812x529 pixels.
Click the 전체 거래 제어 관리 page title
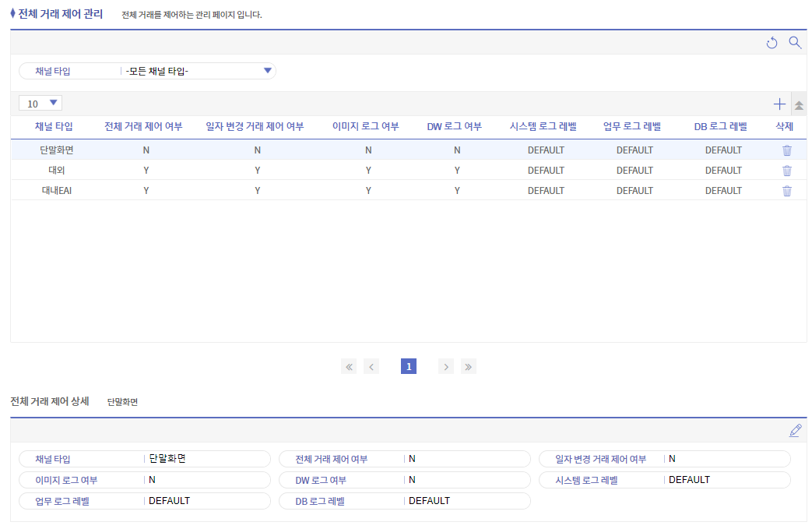61,14
